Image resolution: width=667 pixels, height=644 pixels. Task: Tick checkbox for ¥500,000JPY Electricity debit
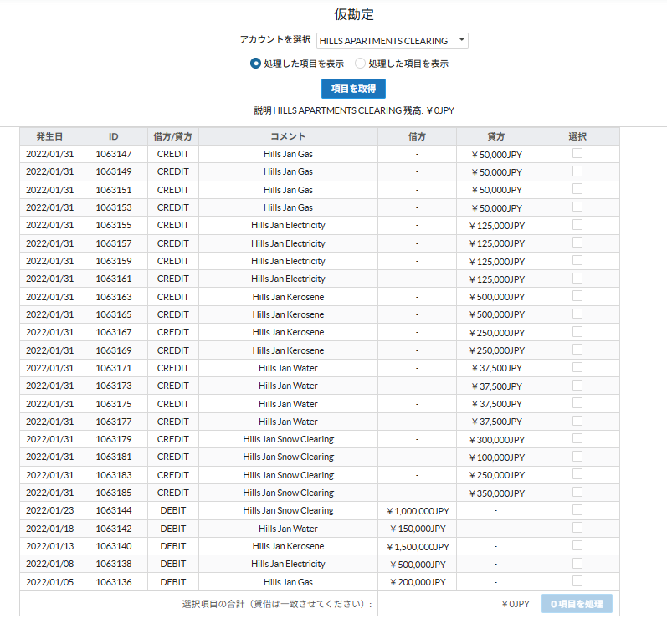pyautogui.click(x=577, y=563)
